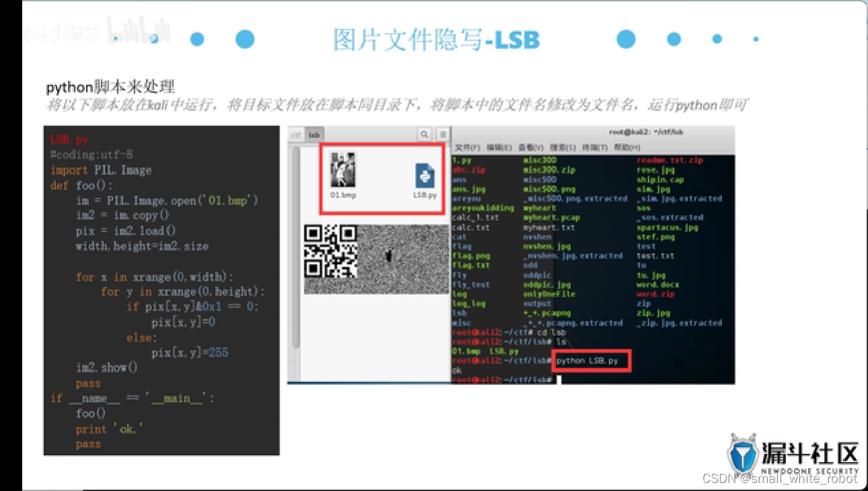The height and width of the screenshot is (491, 868).
Task: Click the 'ok' output line in terminal
Action: 457,370
